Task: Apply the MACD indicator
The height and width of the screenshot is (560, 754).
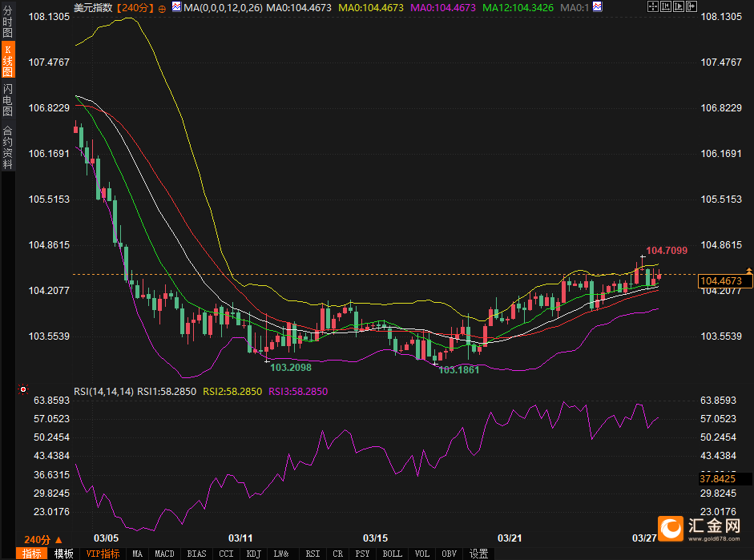Action: point(164,554)
